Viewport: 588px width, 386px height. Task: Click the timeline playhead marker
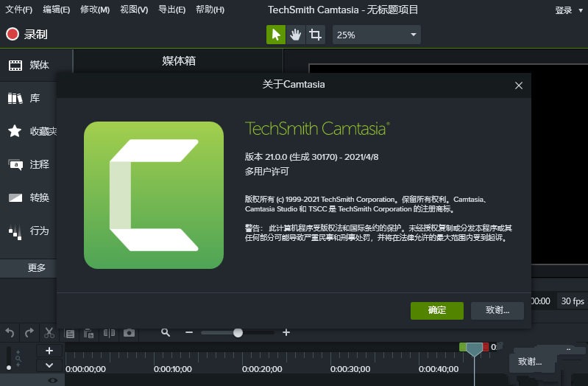coord(474,349)
